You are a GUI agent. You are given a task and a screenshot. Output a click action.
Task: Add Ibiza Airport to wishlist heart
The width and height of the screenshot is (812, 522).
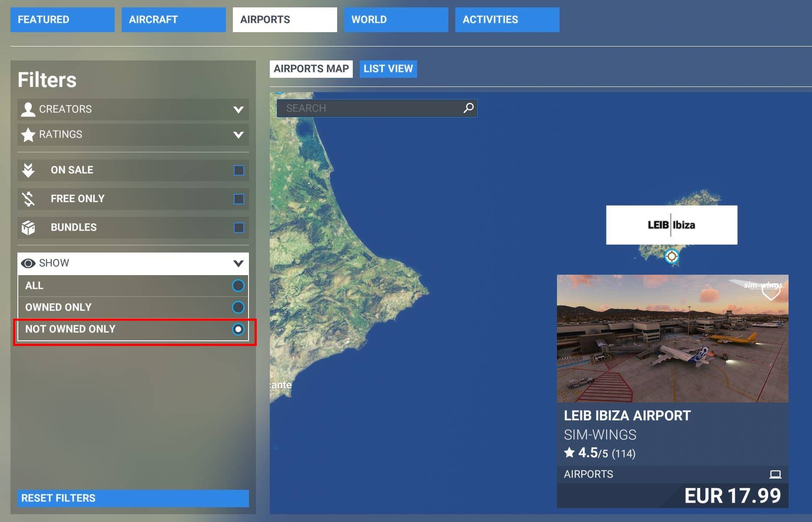(771, 293)
